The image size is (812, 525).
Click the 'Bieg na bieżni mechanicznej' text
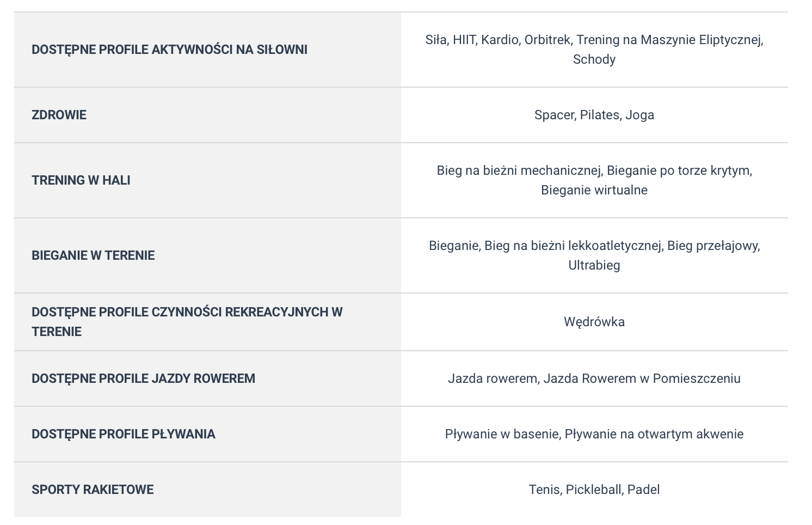pos(520,170)
